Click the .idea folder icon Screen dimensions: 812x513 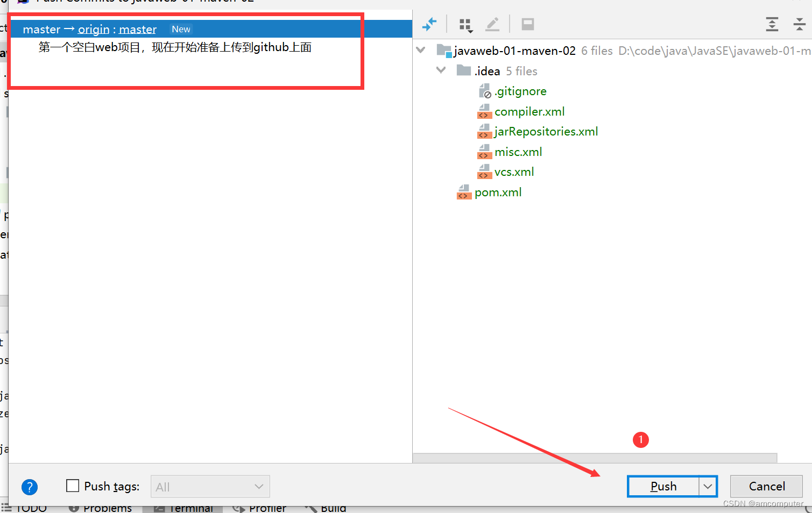[464, 70]
